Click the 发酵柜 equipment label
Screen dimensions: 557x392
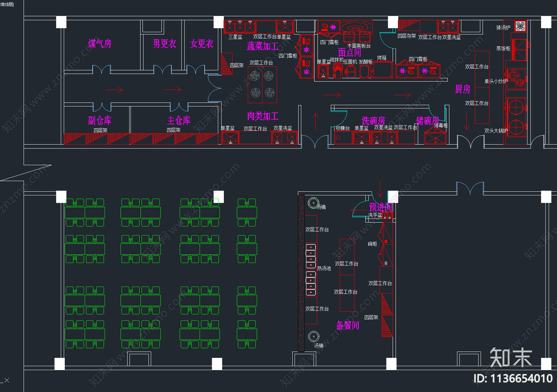pos(366,62)
